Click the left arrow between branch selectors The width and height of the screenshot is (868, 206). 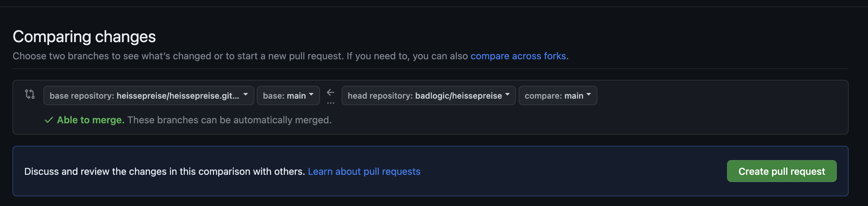(331, 92)
